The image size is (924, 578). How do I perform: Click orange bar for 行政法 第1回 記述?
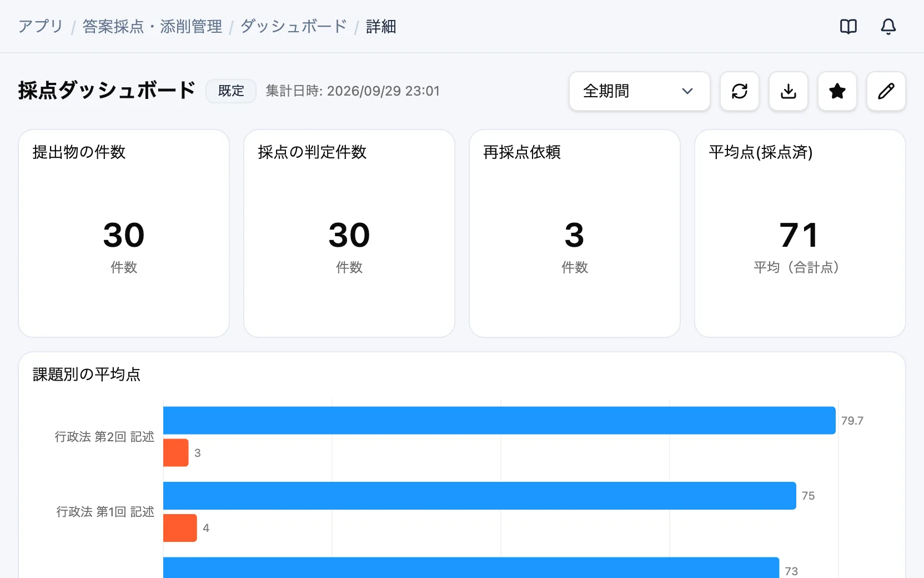(180, 528)
